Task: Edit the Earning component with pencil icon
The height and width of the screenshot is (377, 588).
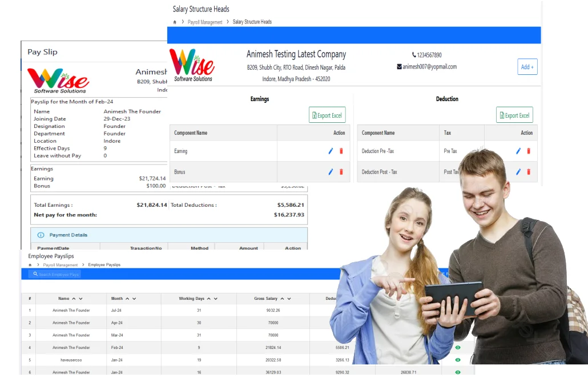Action: click(x=331, y=151)
